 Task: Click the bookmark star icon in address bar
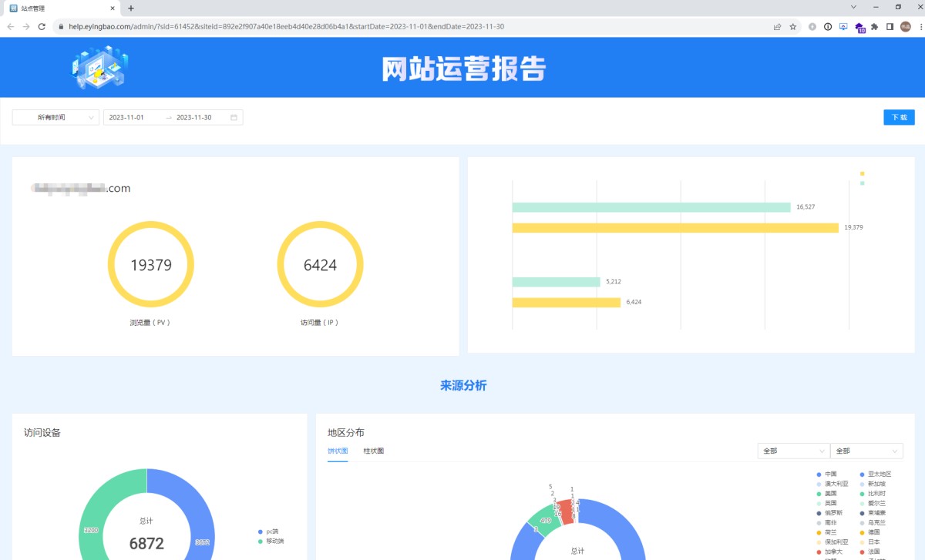(792, 26)
